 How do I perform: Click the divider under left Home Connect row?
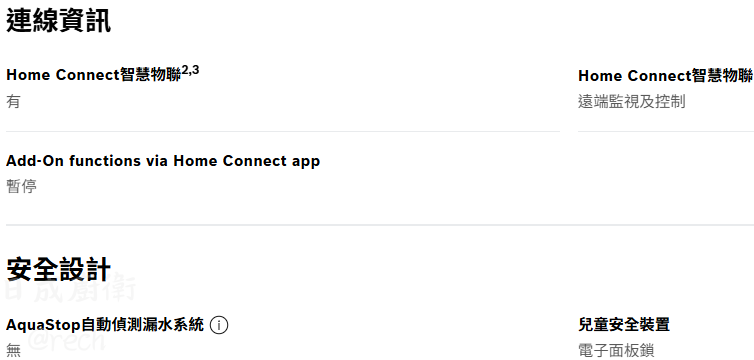[x=283, y=131]
